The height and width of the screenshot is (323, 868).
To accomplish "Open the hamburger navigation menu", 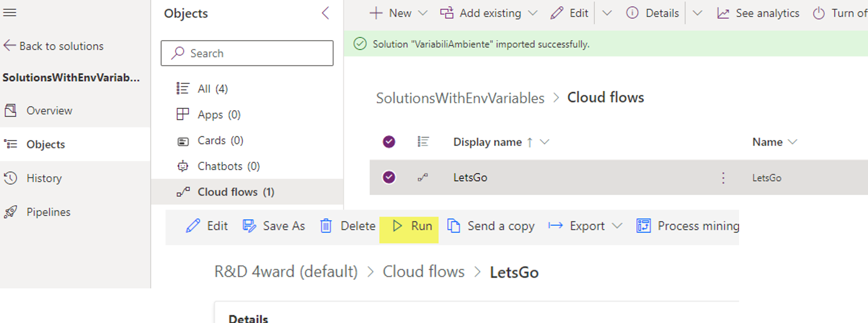I will coord(10,13).
